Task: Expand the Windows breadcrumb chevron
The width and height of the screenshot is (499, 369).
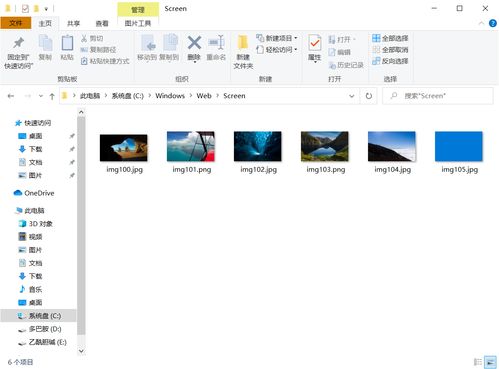Action: [191, 96]
